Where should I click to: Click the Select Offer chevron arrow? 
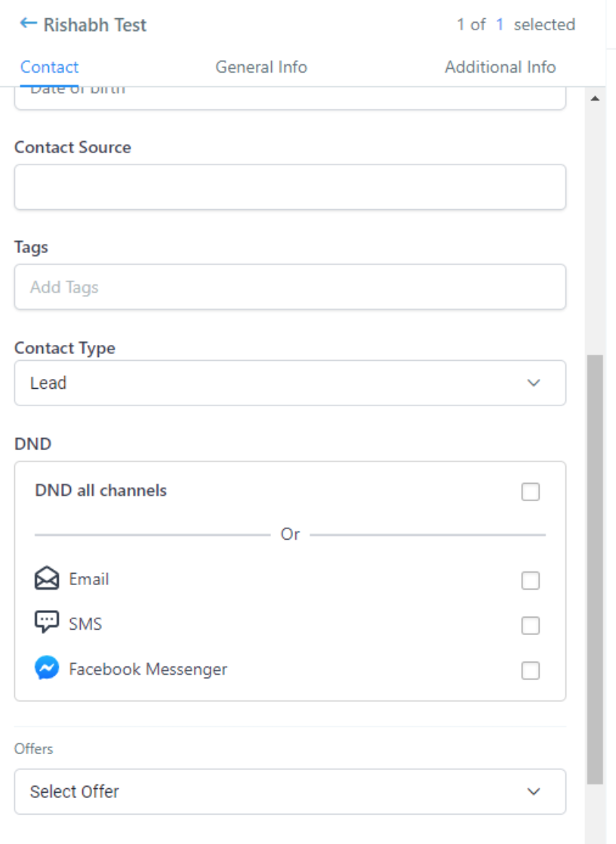(534, 792)
